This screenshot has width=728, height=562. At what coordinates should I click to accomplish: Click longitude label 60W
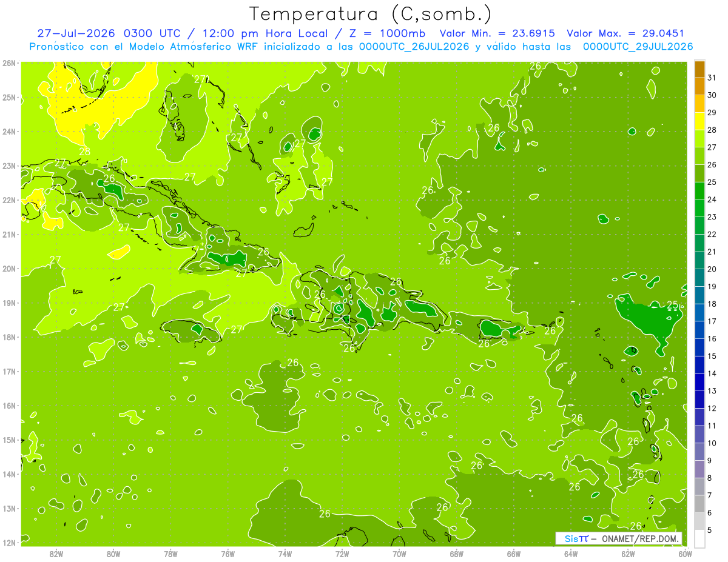coord(686,553)
